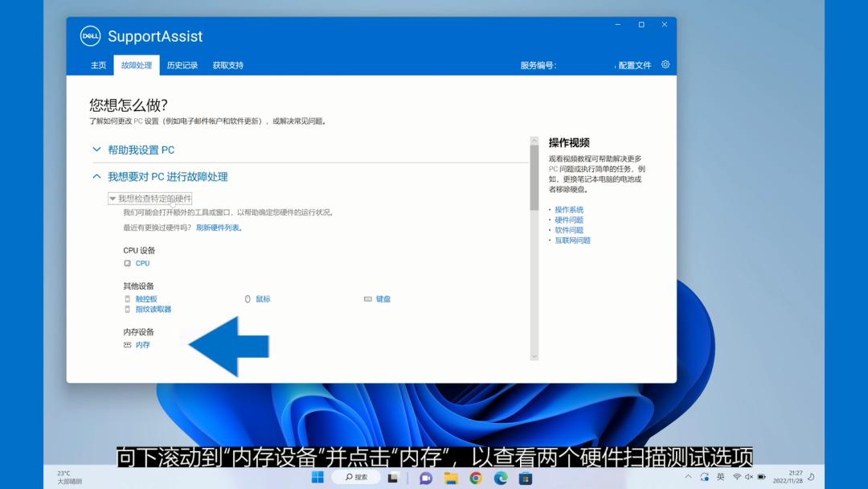Click the mouse icon next to 鼠标

coord(248,298)
